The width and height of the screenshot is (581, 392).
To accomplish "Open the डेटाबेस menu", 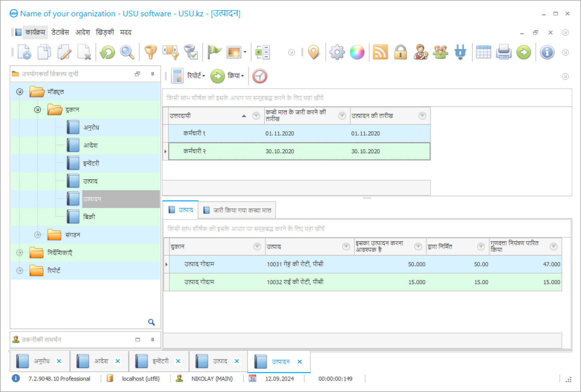I will (60, 32).
